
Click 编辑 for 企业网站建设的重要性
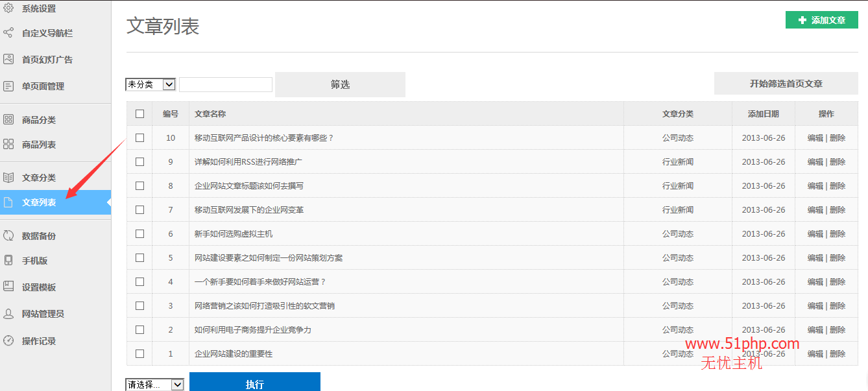point(815,353)
